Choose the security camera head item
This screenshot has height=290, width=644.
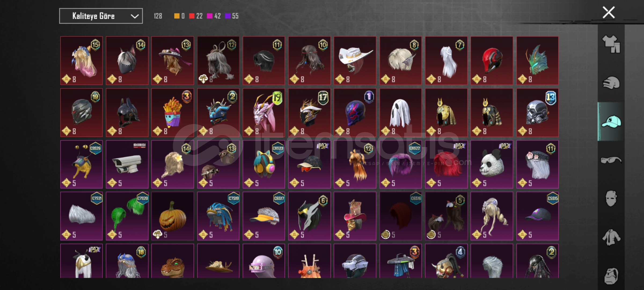click(127, 164)
